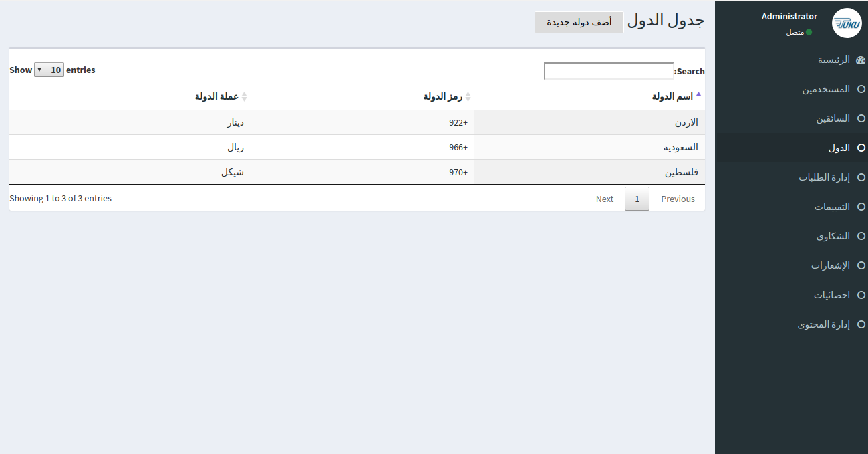Click the circle icon beside إدارة الطلبات
The width and height of the screenshot is (868, 454).
(x=861, y=177)
